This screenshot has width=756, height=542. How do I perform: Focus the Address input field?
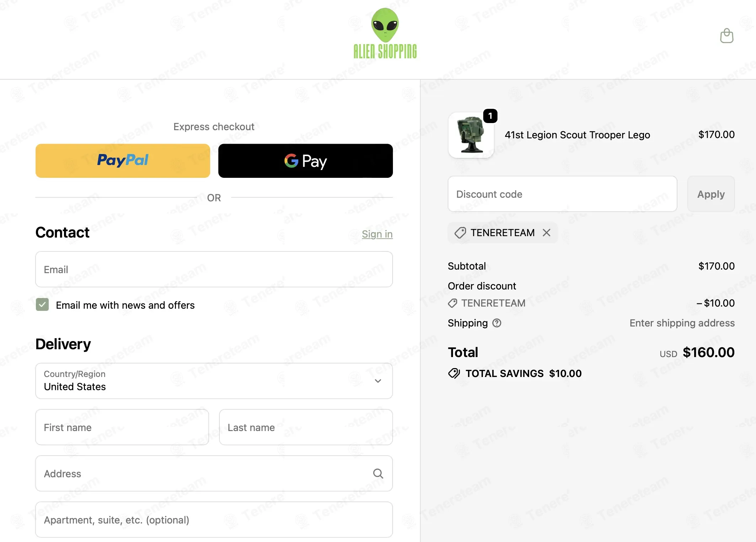(214, 473)
